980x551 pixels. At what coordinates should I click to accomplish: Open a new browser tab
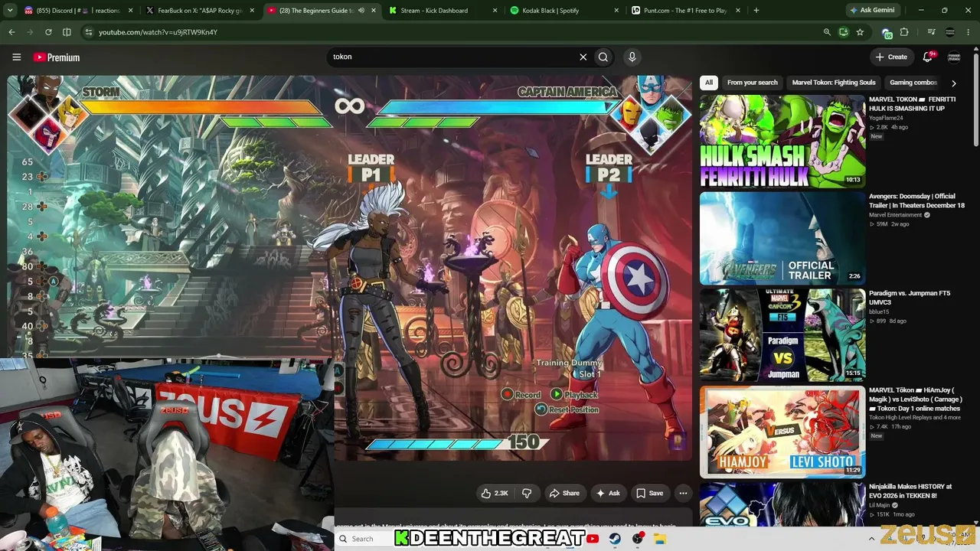(x=756, y=11)
